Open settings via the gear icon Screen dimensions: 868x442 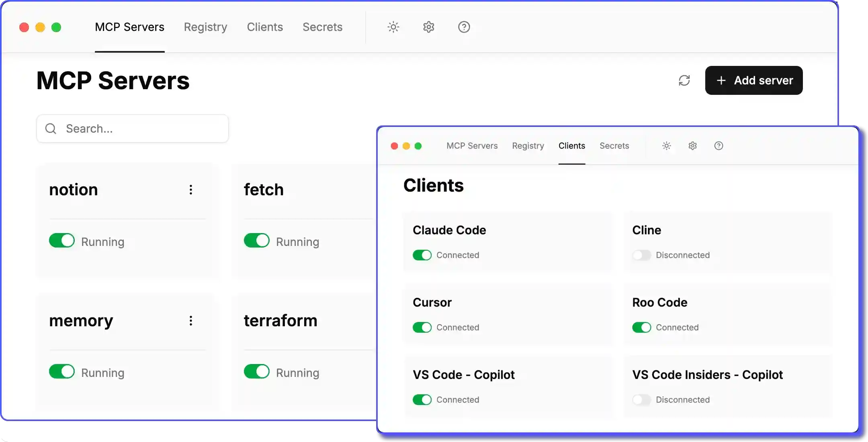[x=428, y=27]
